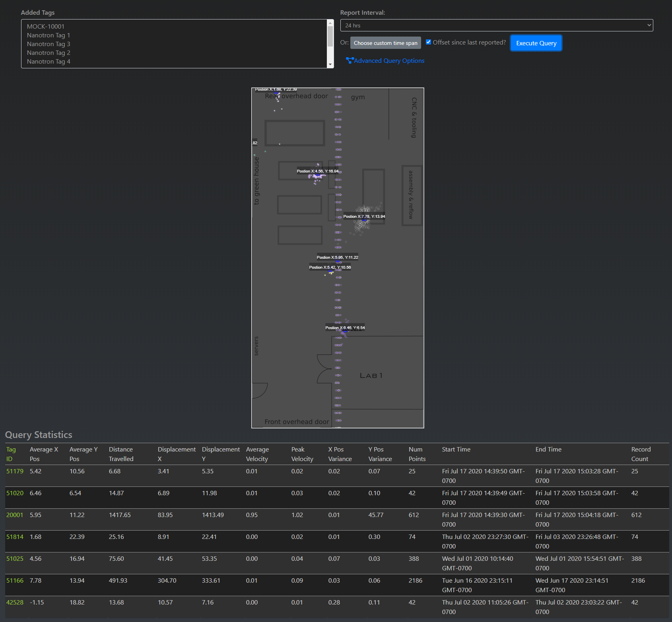
Task: Click the 'gym' area on floor map
Action: click(x=358, y=97)
